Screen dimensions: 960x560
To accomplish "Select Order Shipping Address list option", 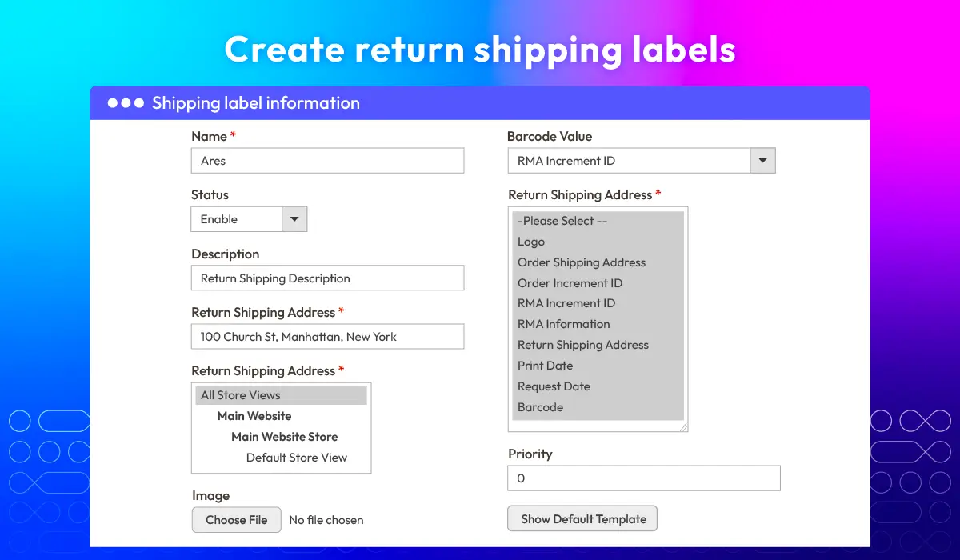I will coord(582,262).
